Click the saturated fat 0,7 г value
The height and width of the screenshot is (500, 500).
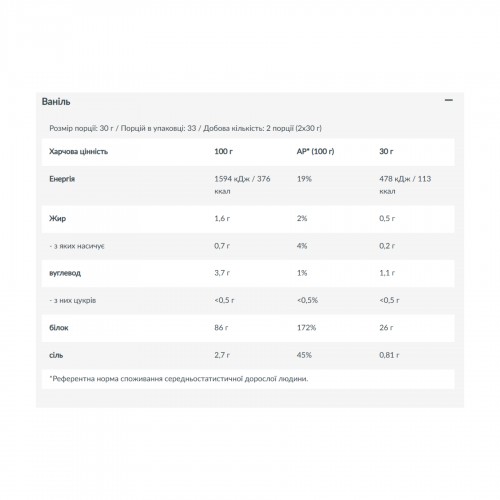click(222, 246)
